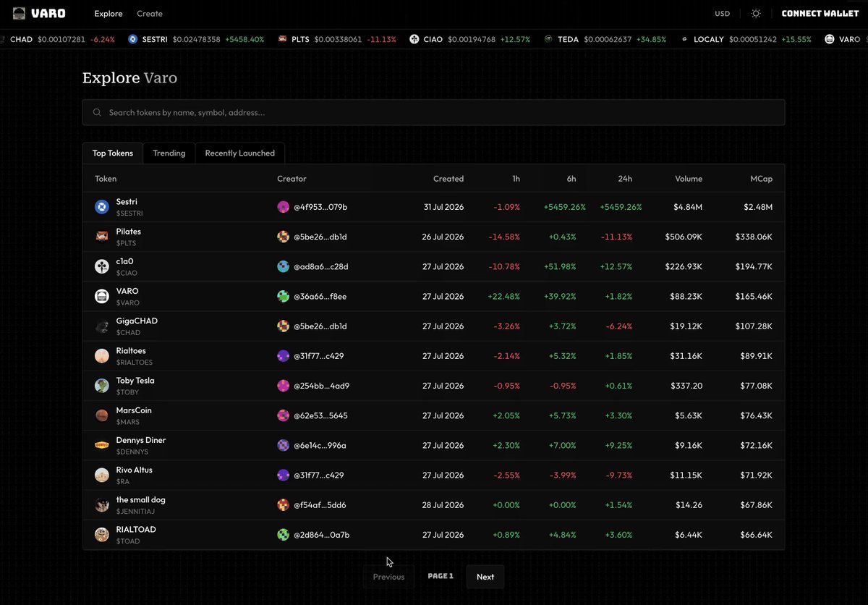Click the GigaCHAD token icon
Screen dimensions: 868x605
(102, 326)
